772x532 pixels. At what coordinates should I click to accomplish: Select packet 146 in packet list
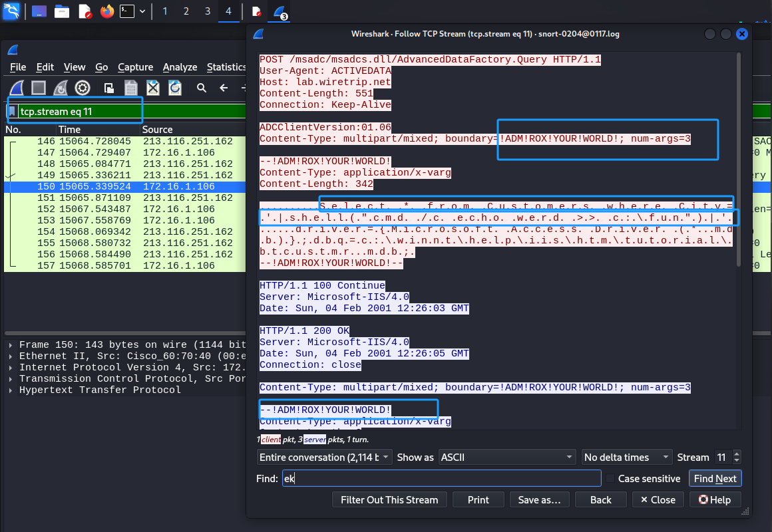click(x=125, y=141)
